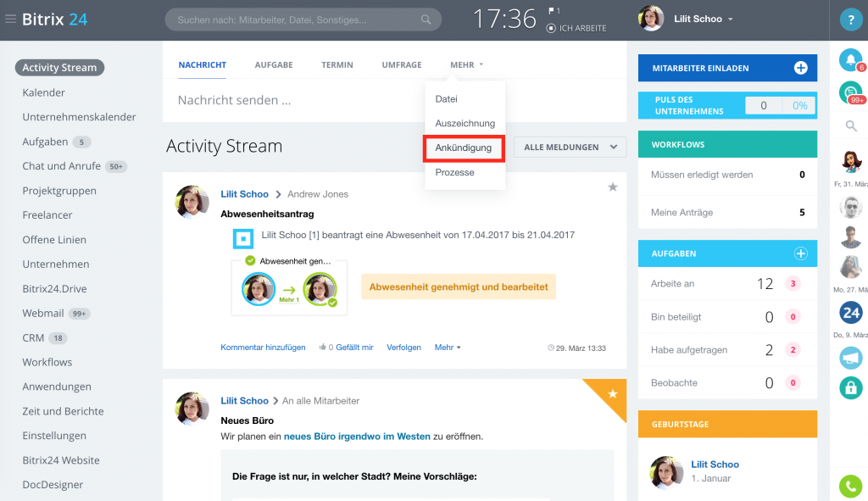Click the blue 24 icon in right sidebar
The width and height of the screenshot is (868, 501).
(851, 313)
